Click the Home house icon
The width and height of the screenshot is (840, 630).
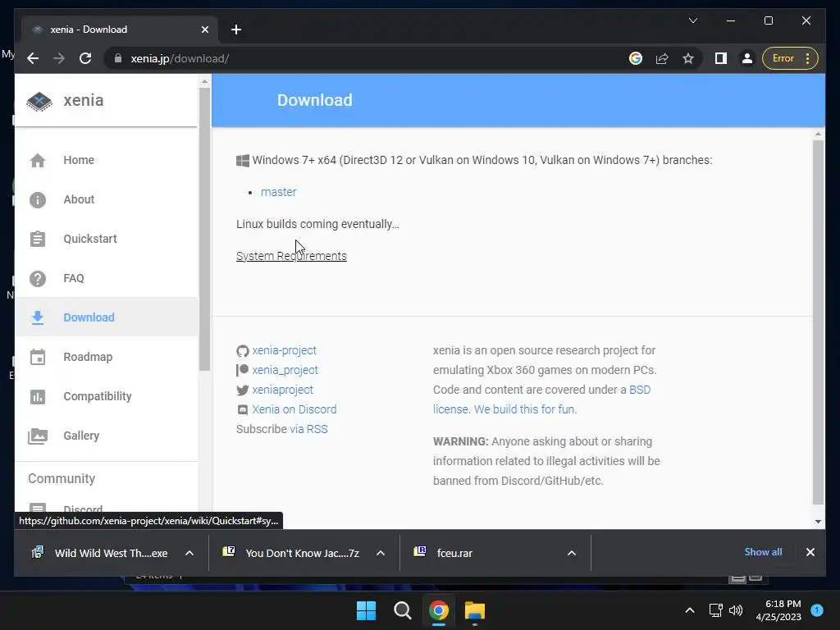click(x=38, y=160)
